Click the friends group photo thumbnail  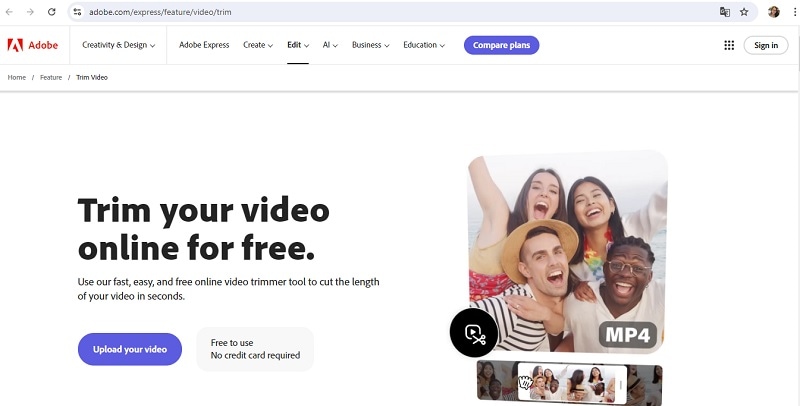click(x=568, y=251)
